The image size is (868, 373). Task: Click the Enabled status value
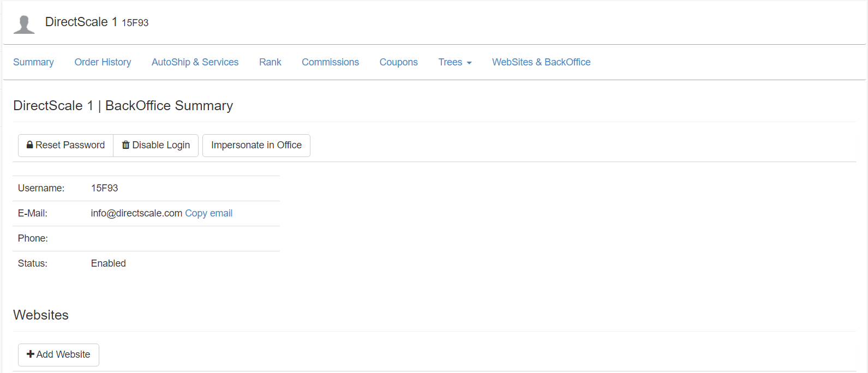[108, 263]
